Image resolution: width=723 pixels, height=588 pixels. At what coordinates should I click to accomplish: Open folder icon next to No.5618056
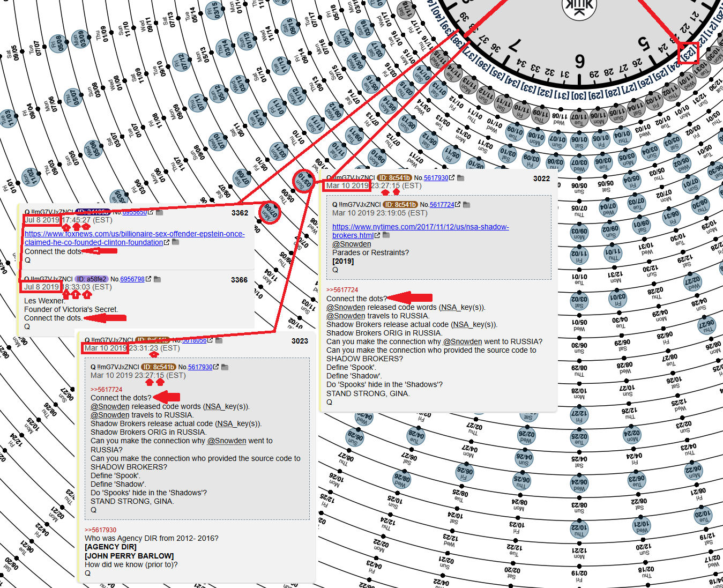pos(219,340)
